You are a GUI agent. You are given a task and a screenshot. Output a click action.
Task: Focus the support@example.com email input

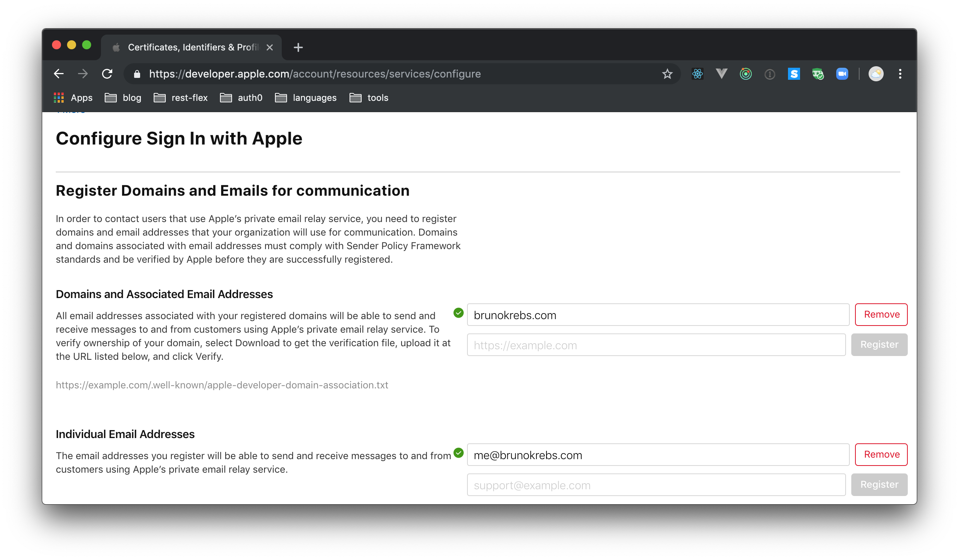[656, 485]
